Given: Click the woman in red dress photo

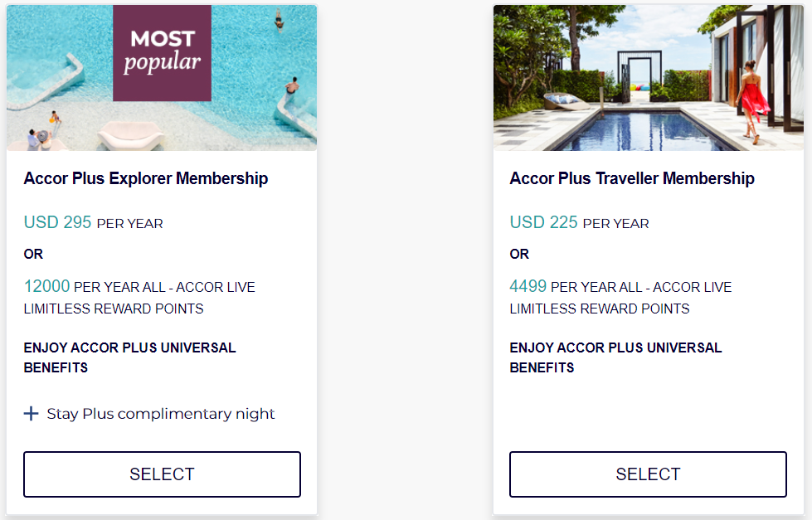Looking at the screenshot, I should click(752, 101).
